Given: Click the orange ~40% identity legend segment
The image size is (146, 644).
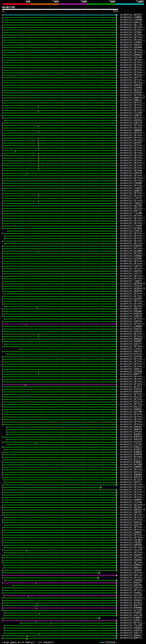Looking at the screenshot, I should (x=45, y=4).
